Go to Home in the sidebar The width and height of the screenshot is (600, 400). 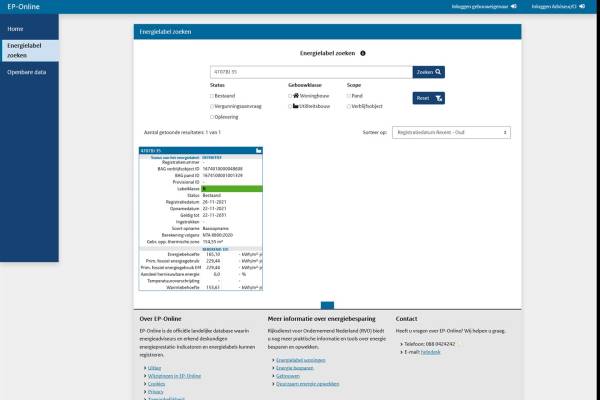15,29
